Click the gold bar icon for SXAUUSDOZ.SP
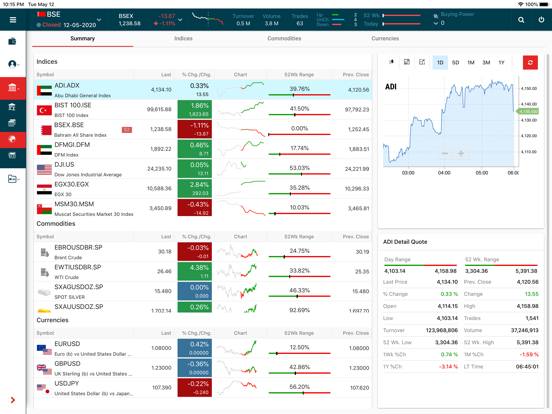This screenshot has width=552, height=414. pyautogui.click(x=44, y=310)
